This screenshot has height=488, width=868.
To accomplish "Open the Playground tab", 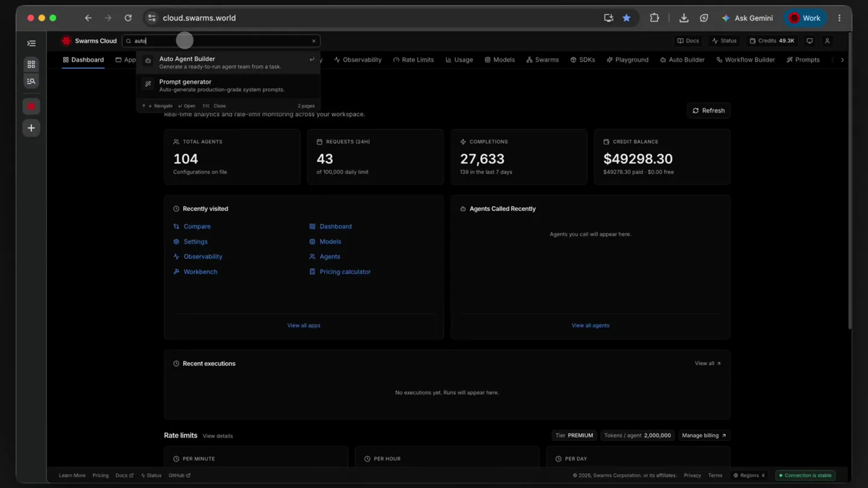I will coord(627,60).
